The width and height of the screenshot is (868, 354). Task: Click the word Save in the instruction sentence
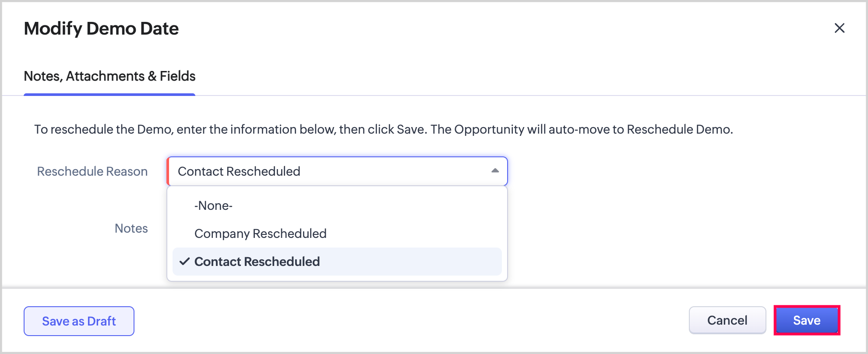coord(410,129)
